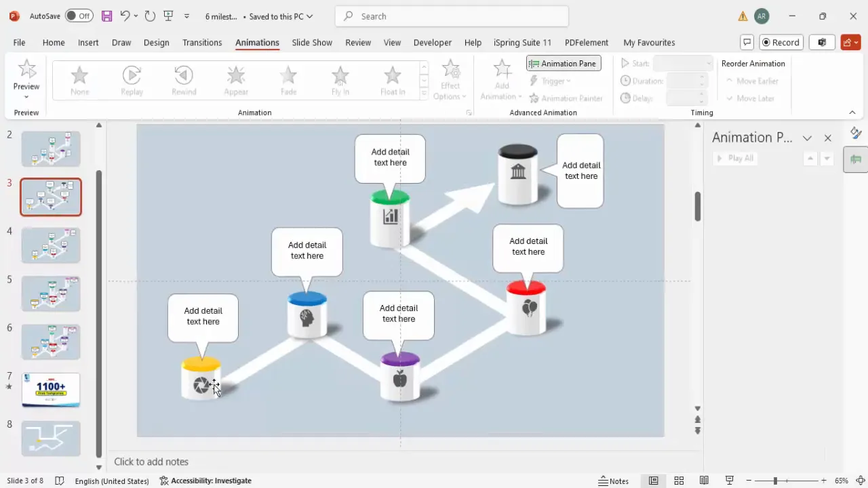Image resolution: width=868 pixels, height=488 pixels.
Task: Select the Rewind animation effect
Action: coord(184,81)
